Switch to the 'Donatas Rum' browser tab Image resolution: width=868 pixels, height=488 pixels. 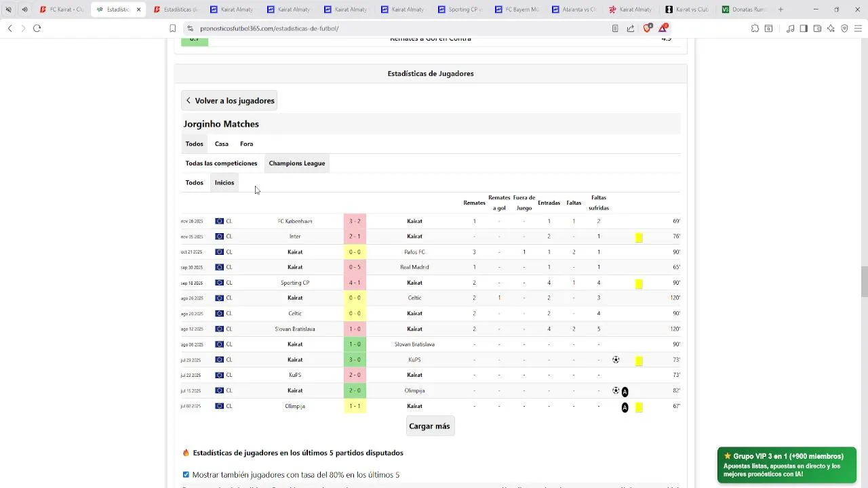pyautogui.click(x=745, y=9)
